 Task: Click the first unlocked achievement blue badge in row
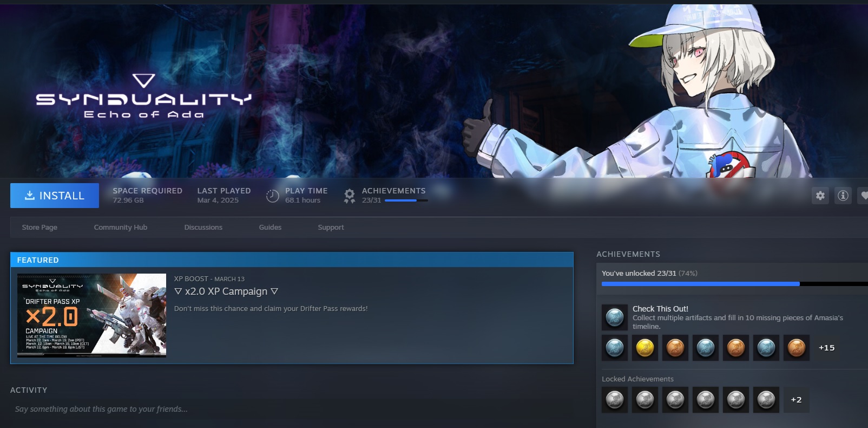click(615, 348)
